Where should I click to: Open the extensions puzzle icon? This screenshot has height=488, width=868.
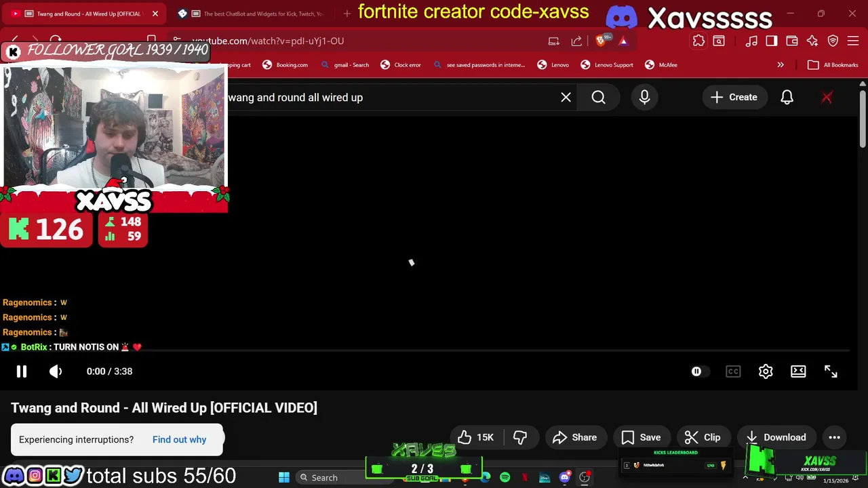tap(698, 41)
